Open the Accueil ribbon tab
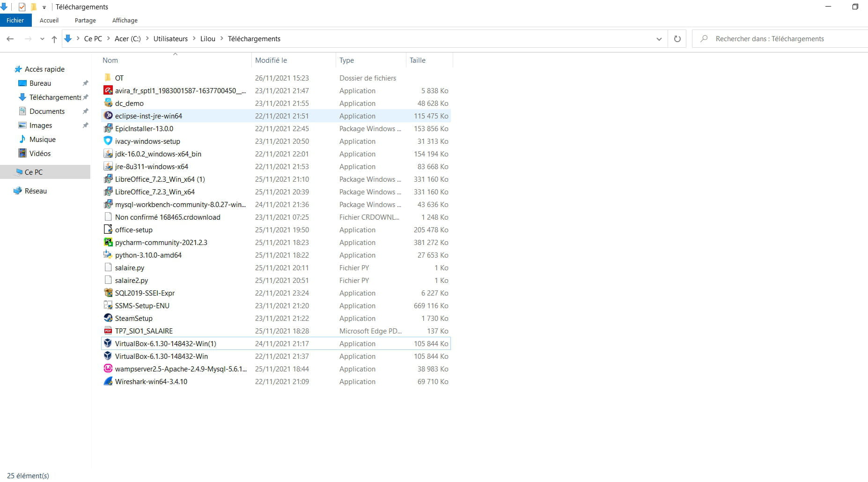Screen dimensions: 868x482 pyautogui.click(x=49, y=20)
